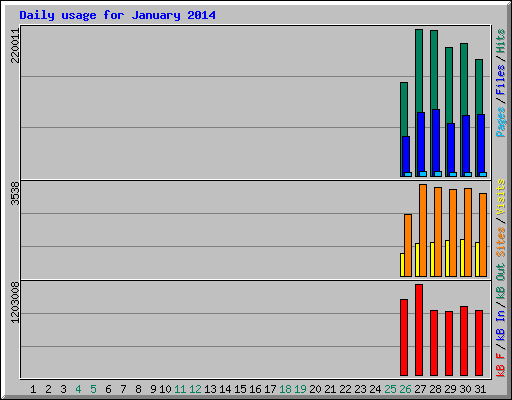Click the orange sites bar for day 31

click(483, 235)
